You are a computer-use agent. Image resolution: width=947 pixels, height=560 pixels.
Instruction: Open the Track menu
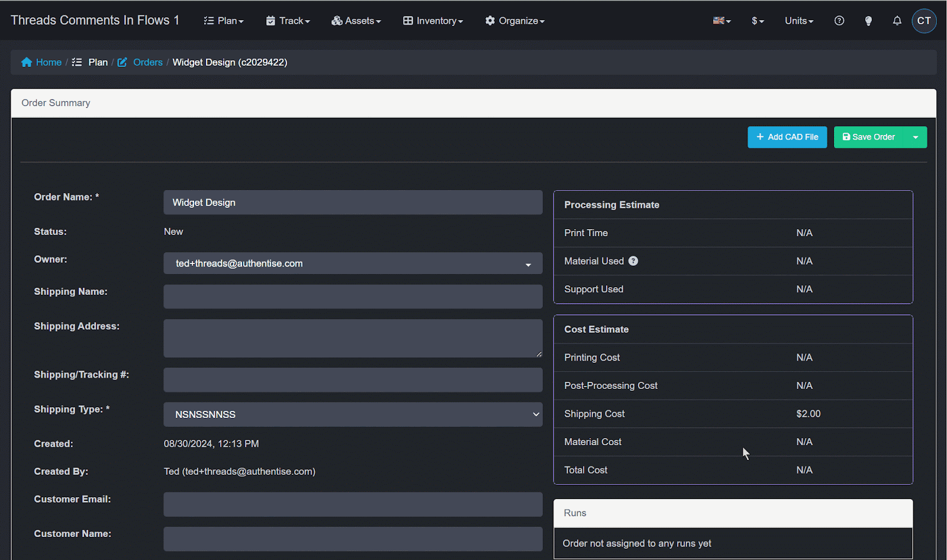288,21
